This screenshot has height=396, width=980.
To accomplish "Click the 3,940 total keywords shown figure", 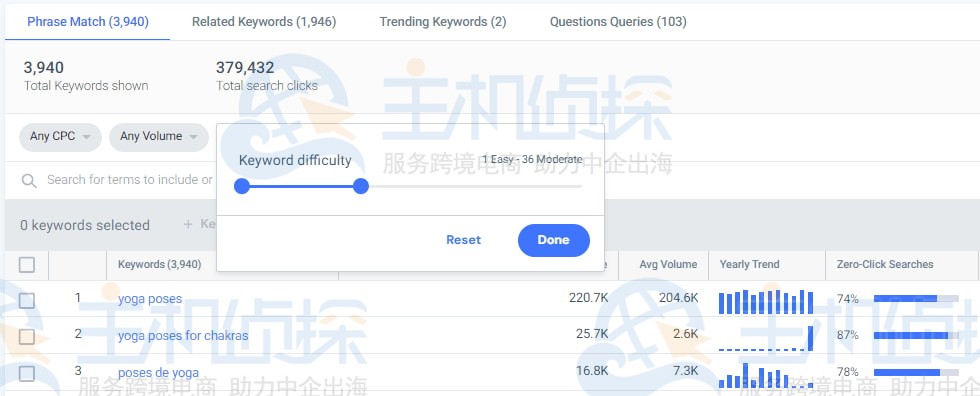I will pos(44,67).
